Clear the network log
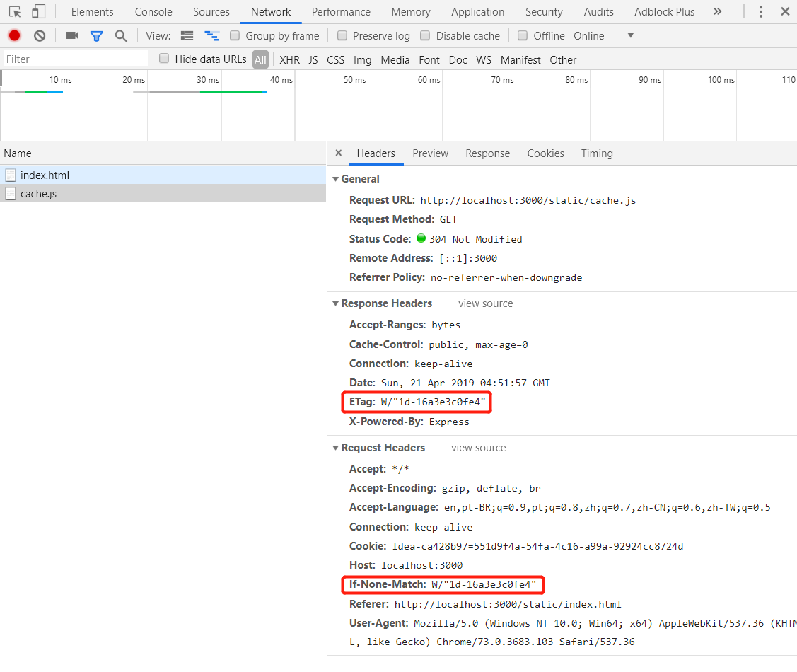 click(40, 35)
